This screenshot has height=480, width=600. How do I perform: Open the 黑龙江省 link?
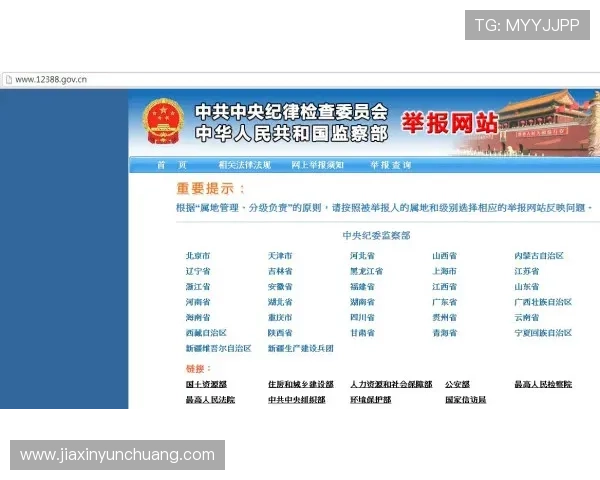pyautogui.click(x=367, y=271)
